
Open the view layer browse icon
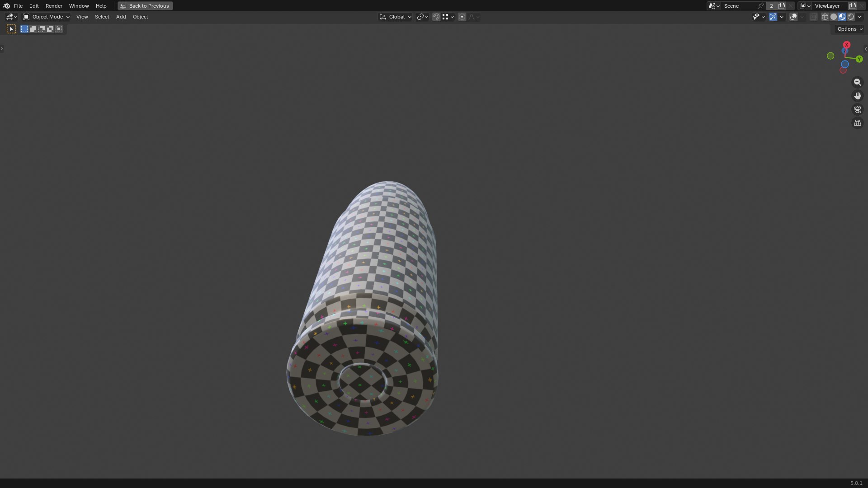pyautogui.click(x=805, y=6)
